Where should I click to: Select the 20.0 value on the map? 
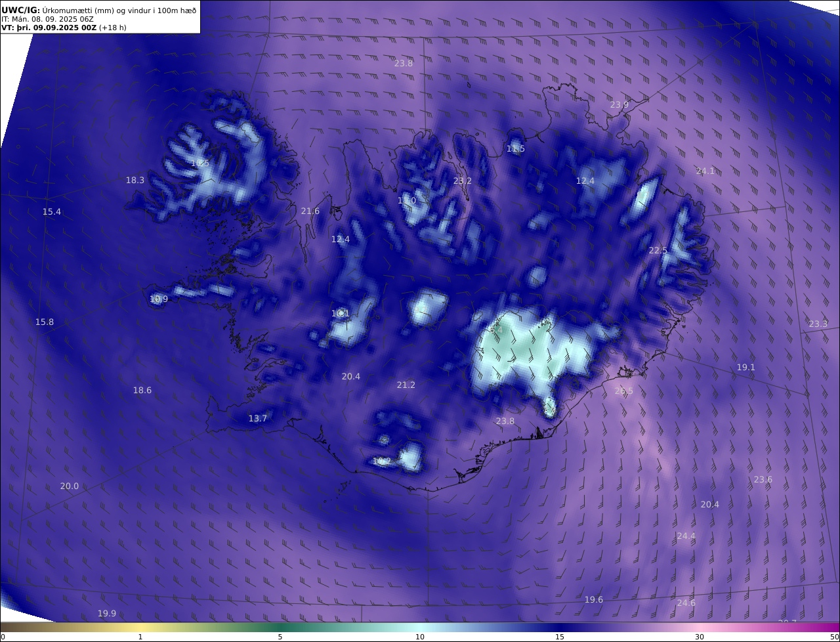[70, 486]
